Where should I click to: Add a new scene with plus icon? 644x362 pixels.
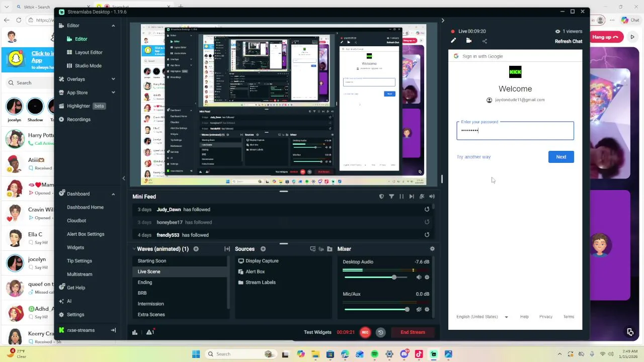(196, 249)
